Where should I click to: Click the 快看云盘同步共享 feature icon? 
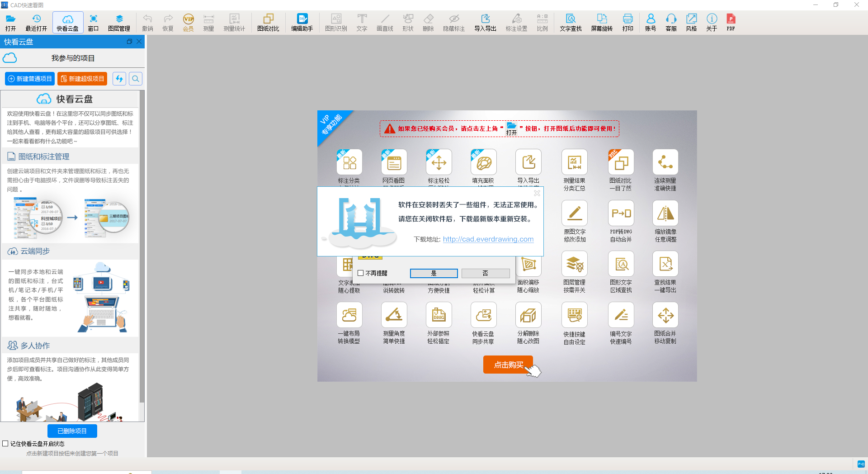coord(483,315)
